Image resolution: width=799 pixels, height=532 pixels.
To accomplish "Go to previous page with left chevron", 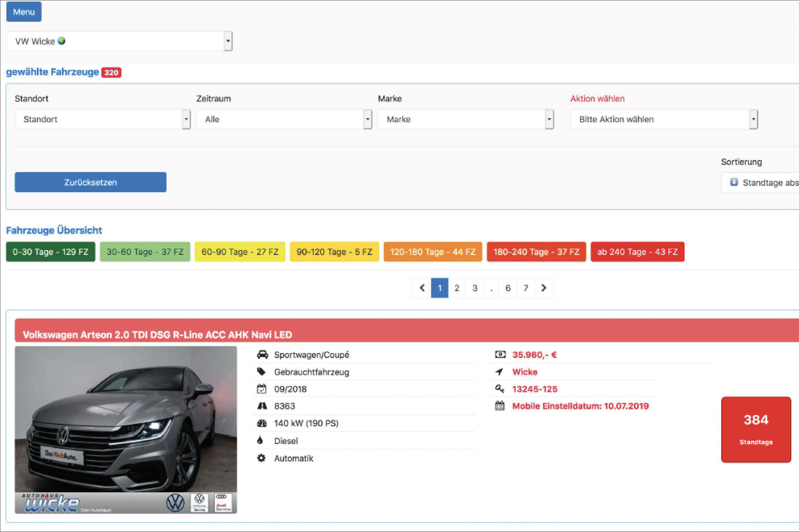I will (422, 288).
